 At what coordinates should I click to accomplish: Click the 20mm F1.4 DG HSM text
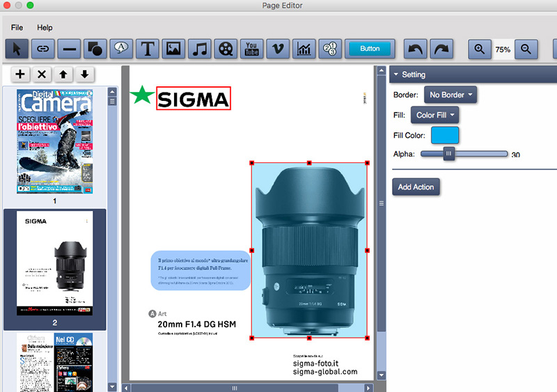[x=197, y=324]
